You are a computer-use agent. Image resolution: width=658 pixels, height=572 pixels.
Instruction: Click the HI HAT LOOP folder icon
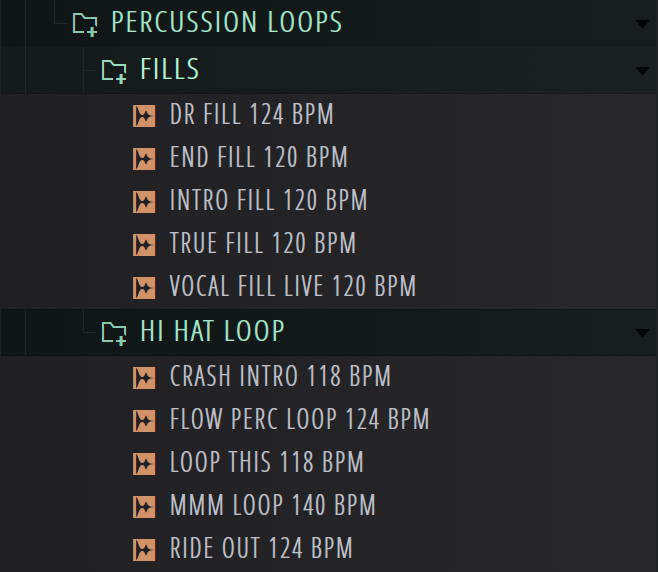pyautogui.click(x=115, y=333)
